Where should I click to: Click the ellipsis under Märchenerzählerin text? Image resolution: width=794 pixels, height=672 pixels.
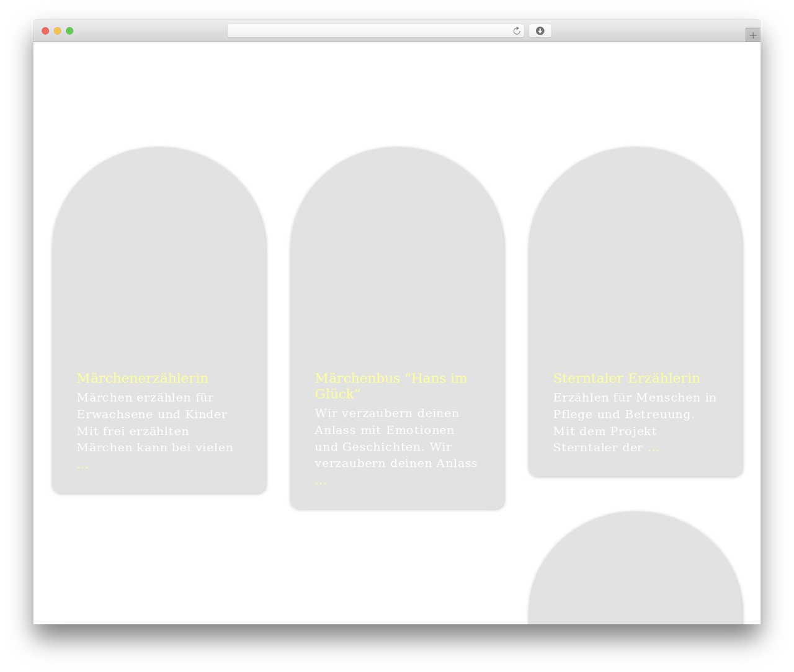[x=83, y=465]
